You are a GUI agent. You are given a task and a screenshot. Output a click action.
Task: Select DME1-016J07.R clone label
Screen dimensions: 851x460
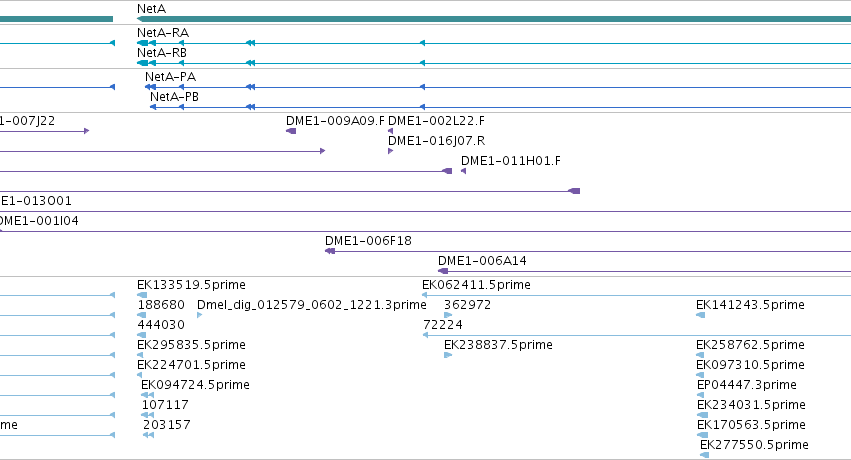[x=436, y=140]
